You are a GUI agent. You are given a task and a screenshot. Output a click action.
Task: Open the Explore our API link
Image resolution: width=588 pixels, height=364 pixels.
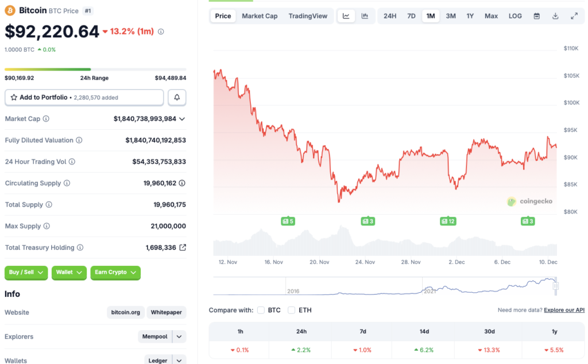point(563,309)
